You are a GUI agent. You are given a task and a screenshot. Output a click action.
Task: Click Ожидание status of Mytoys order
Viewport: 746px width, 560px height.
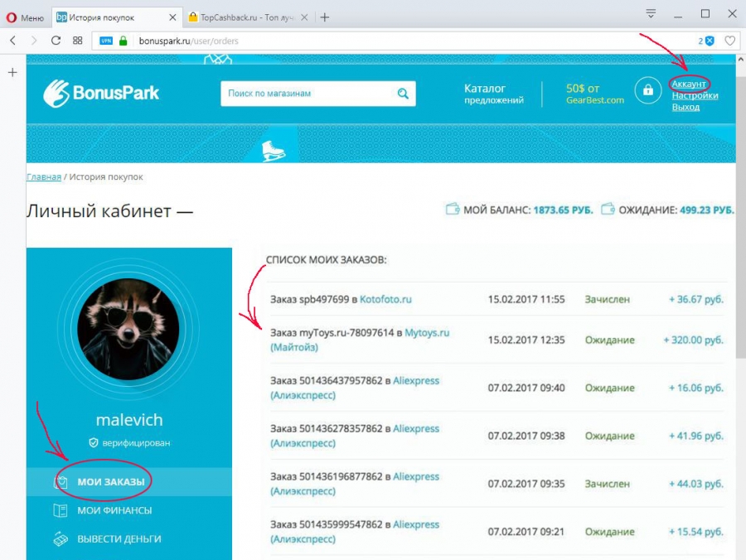click(609, 340)
